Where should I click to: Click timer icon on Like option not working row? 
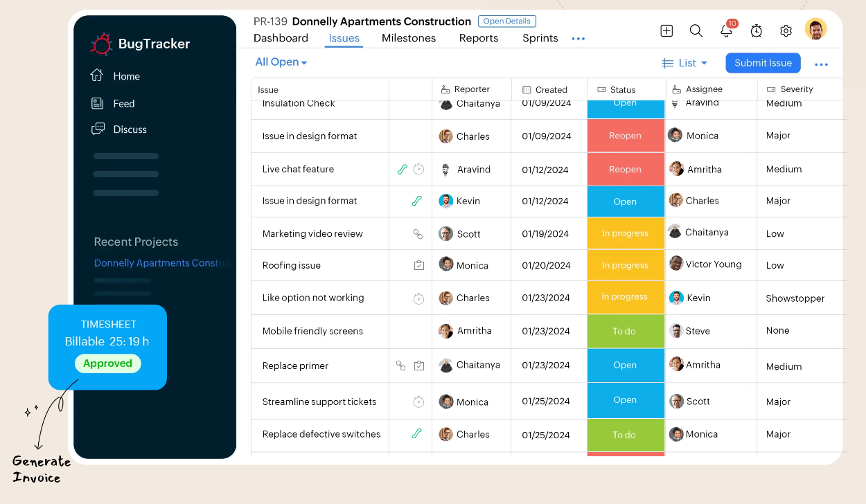click(418, 298)
